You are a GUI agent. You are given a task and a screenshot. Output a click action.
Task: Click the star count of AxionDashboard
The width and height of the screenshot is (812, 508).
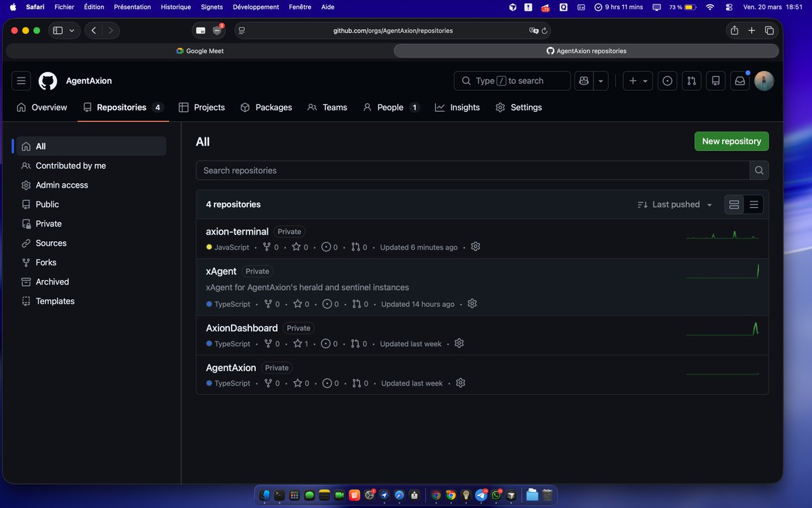[300, 343]
